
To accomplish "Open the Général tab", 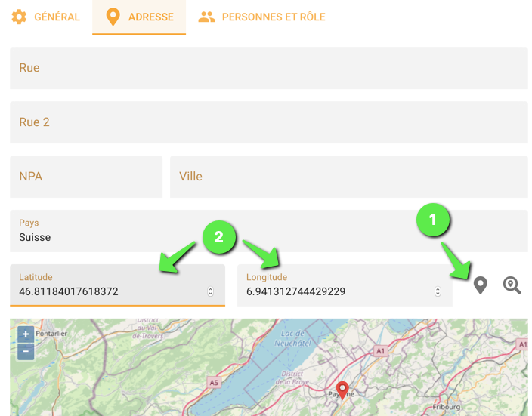I will click(x=57, y=17).
